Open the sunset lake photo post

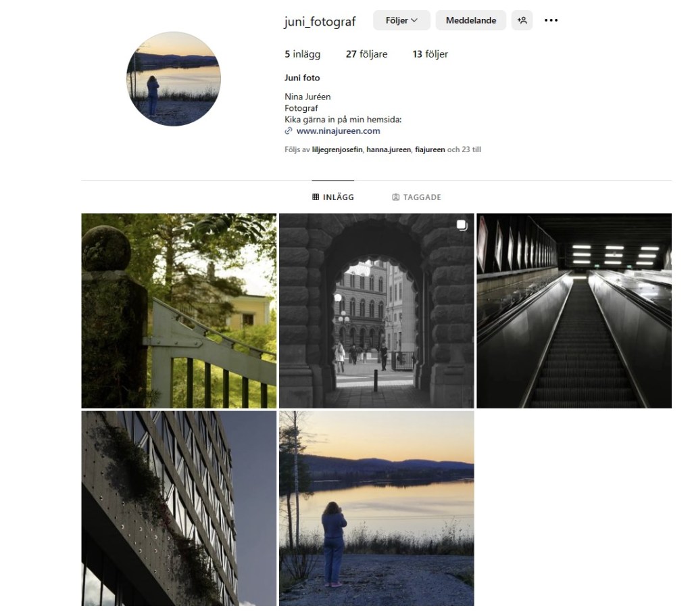376,508
